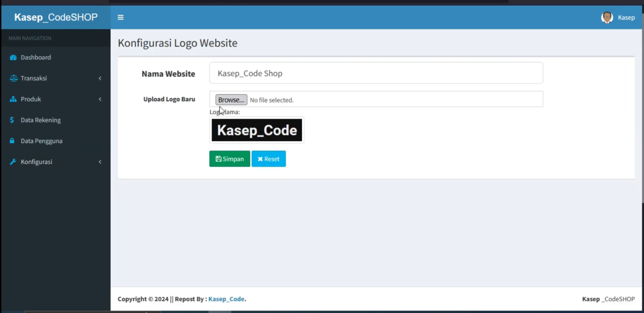Click the Data Rekening dollar icon
Image resolution: width=644 pixels, height=313 pixels.
[x=12, y=120]
